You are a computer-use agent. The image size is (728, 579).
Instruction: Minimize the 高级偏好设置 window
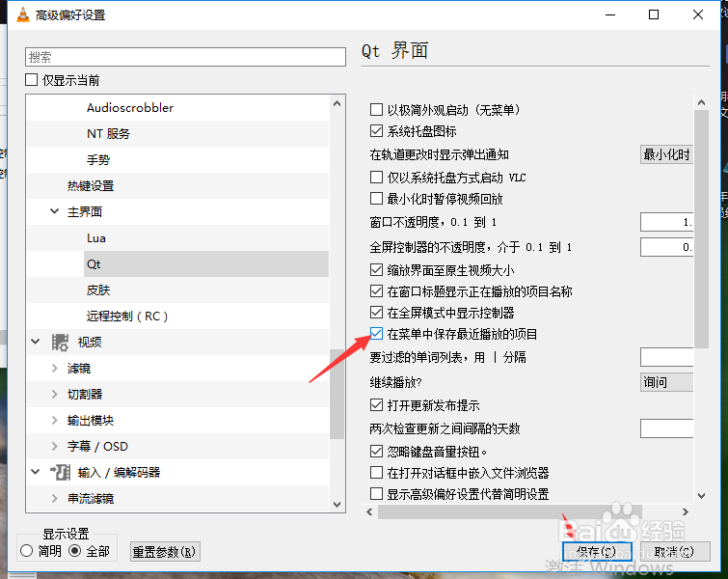(610, 14)
